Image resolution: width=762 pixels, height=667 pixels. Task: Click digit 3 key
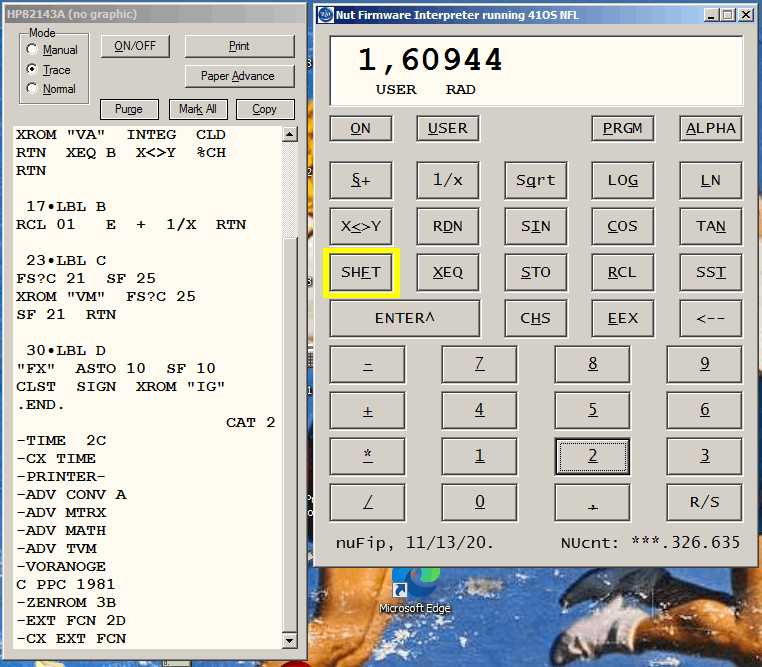pos(705,456)
